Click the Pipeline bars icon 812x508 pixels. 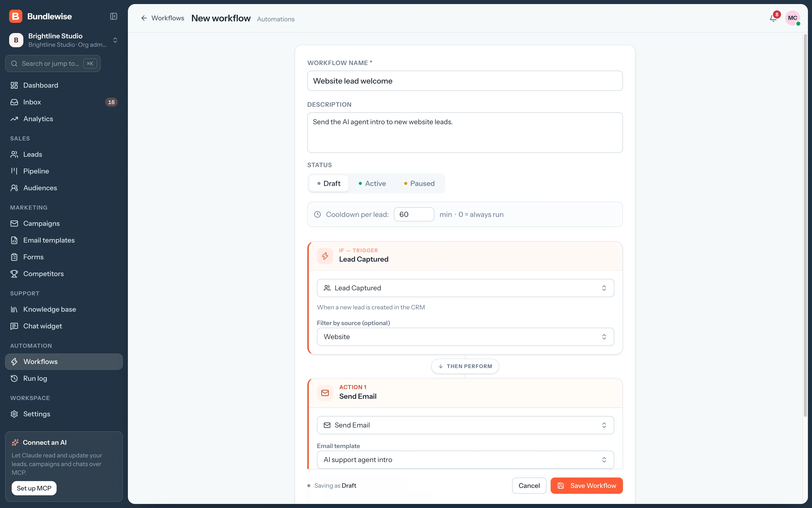pos(14,171)
